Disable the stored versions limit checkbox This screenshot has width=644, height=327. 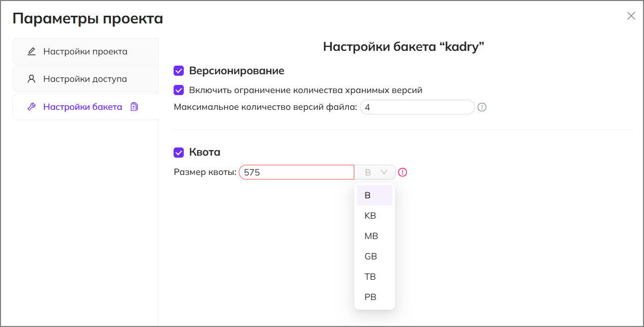[x=179, y=90]
